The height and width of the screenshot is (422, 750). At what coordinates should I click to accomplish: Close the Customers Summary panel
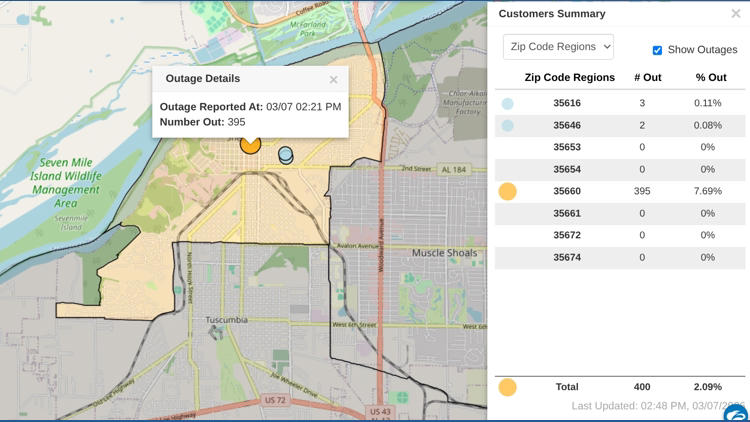pyautogui.click(x=736, y=13)
